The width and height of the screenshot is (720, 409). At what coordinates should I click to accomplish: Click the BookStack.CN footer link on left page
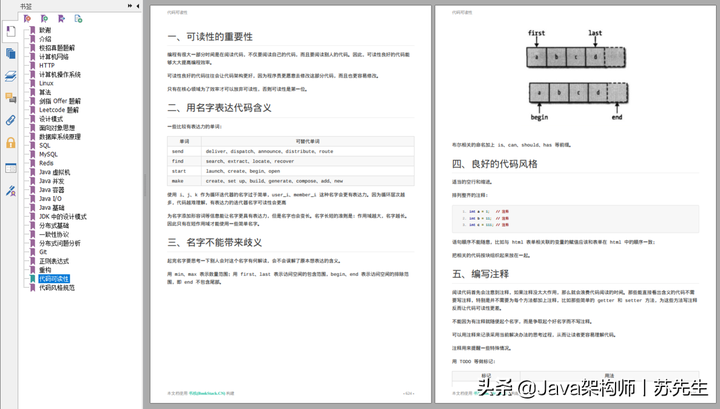click(207, 393)
